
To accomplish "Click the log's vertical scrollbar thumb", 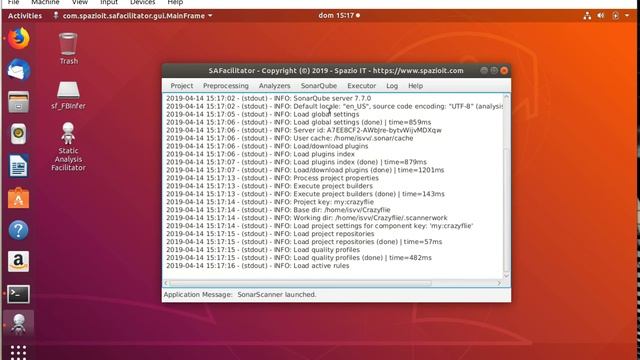I will click(507, 211).
